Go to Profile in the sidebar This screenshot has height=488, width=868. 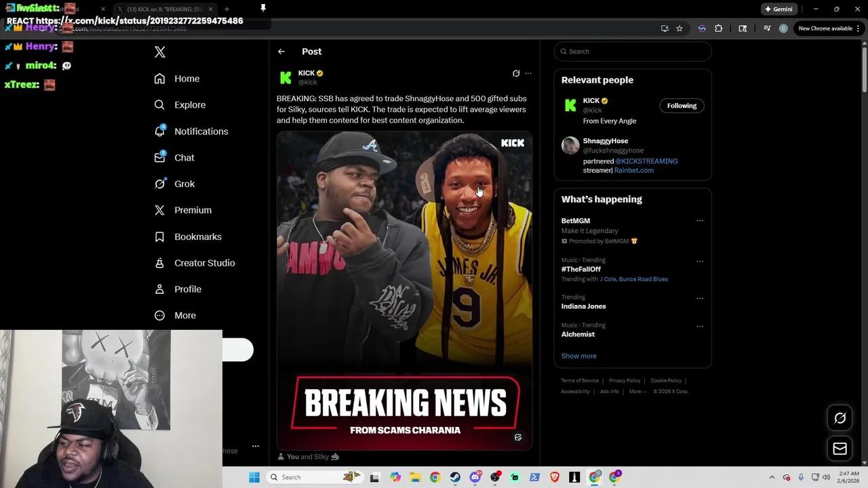178,289
